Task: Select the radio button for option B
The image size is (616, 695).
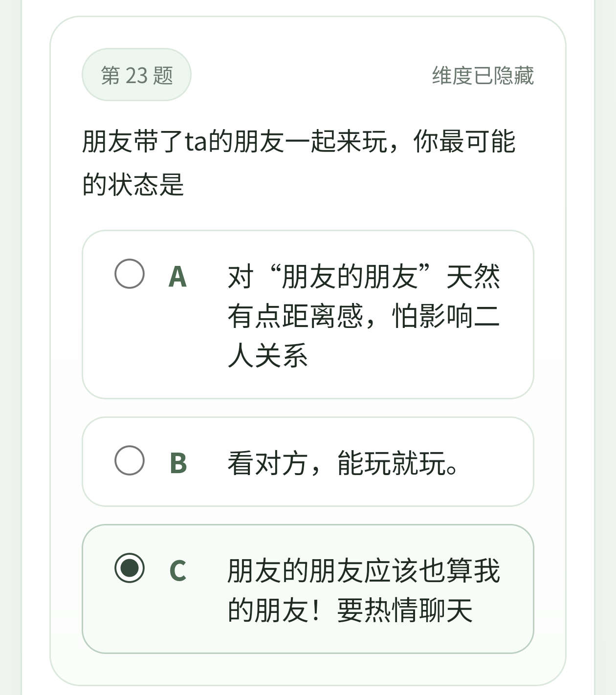Action: pos(130,460)
